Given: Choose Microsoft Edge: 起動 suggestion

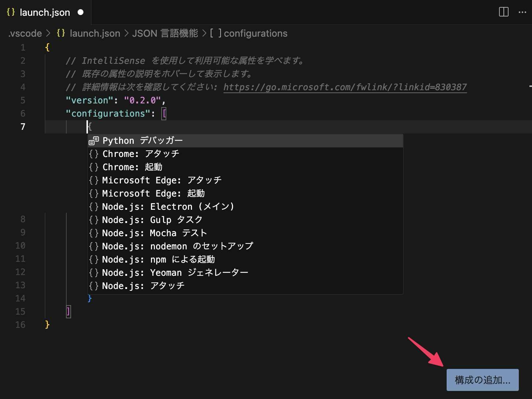Looking at the screenshot, I should tap(245, 194).
